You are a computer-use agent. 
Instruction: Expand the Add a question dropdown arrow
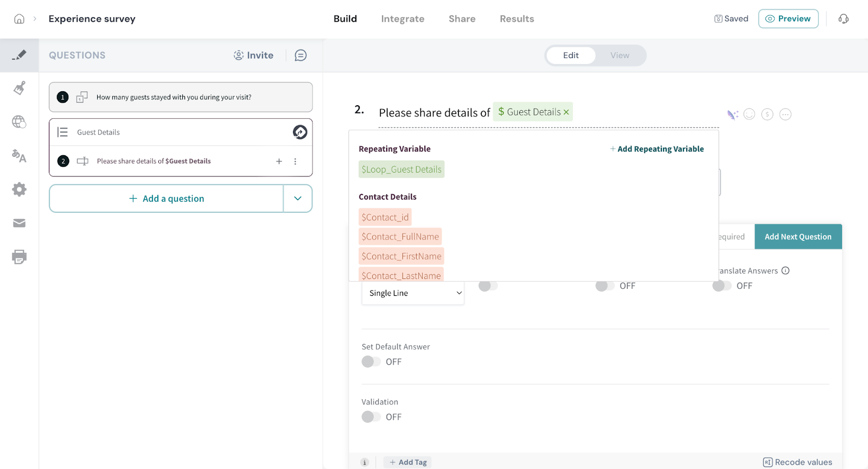tap(298, 199)
